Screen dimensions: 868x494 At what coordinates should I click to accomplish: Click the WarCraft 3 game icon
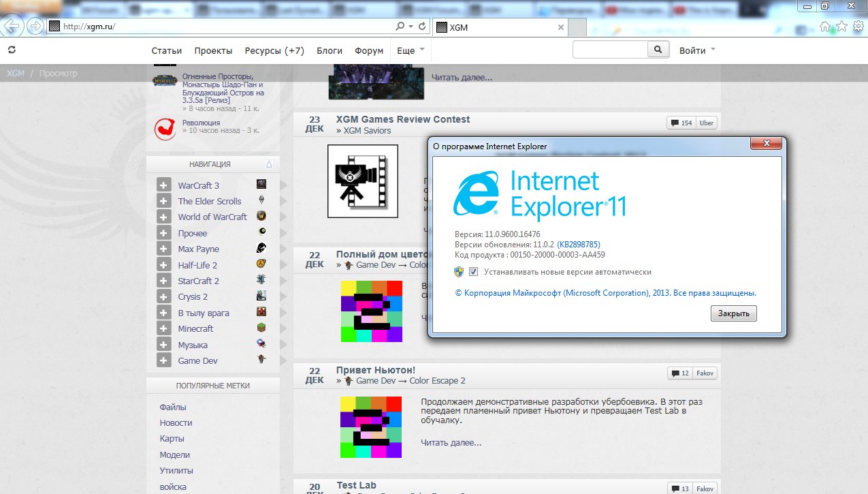pos(261,185)
